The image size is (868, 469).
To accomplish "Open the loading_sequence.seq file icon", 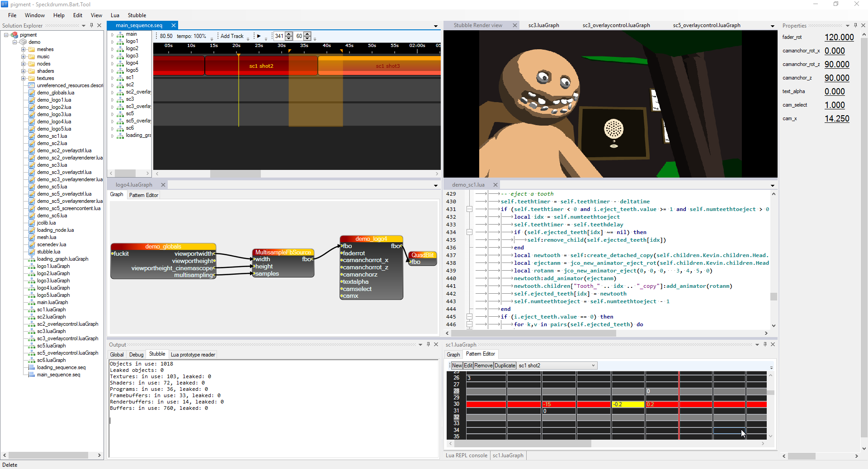I will (32, 367).
